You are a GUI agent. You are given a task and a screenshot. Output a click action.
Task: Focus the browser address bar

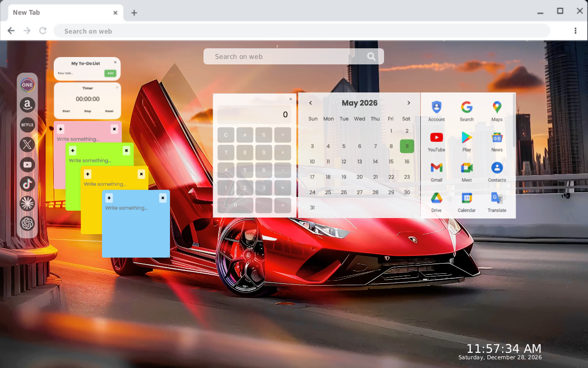(302, 31)
